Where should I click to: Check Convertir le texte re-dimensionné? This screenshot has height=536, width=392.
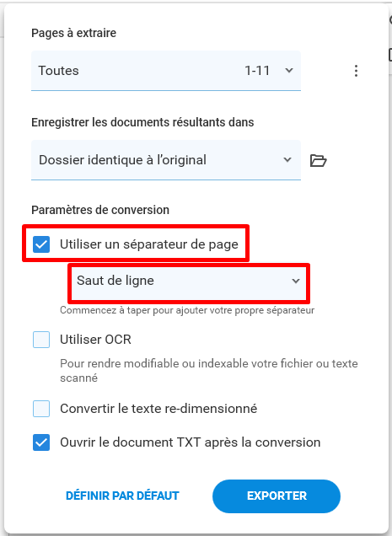tap(41, 409)
